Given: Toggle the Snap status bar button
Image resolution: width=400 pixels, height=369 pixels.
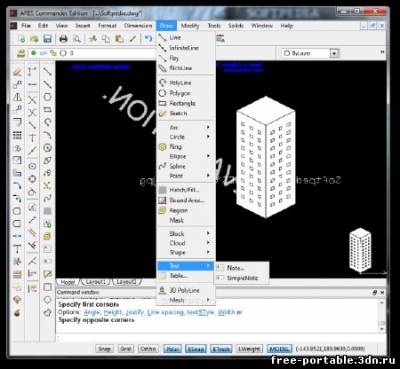Looking at the screenshot, I should point(104,349).
